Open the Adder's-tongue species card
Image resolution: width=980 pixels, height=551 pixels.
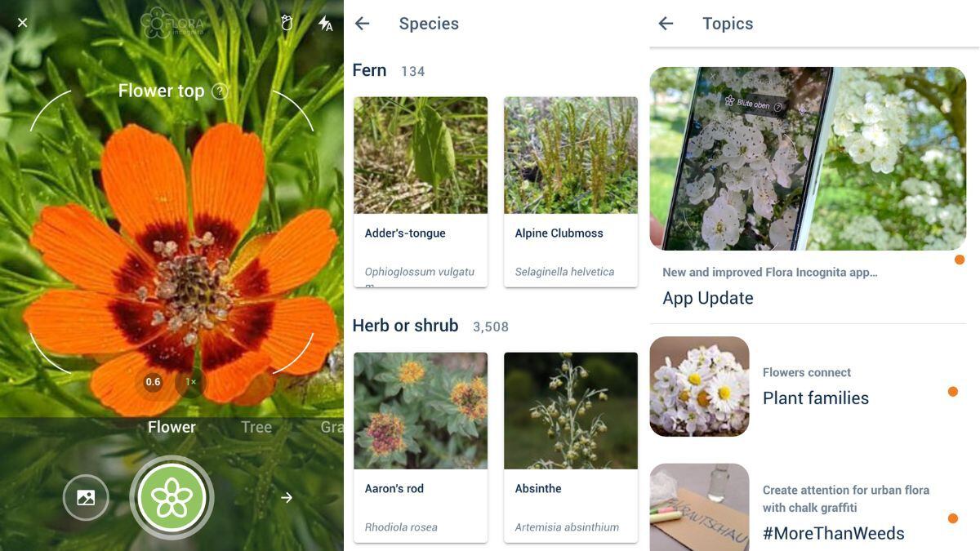(421, 192)
